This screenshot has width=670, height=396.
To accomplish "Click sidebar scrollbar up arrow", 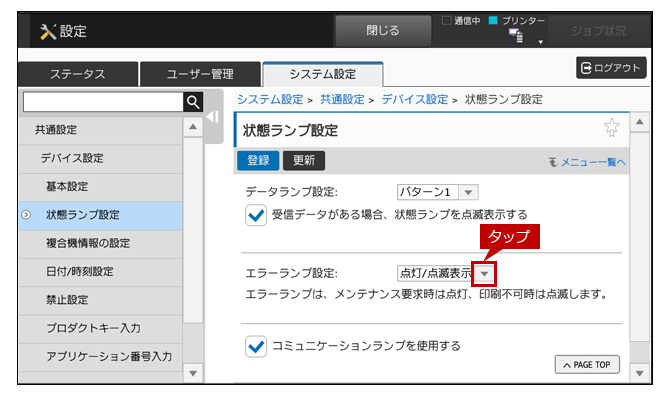I will click(x=193, y=127).
